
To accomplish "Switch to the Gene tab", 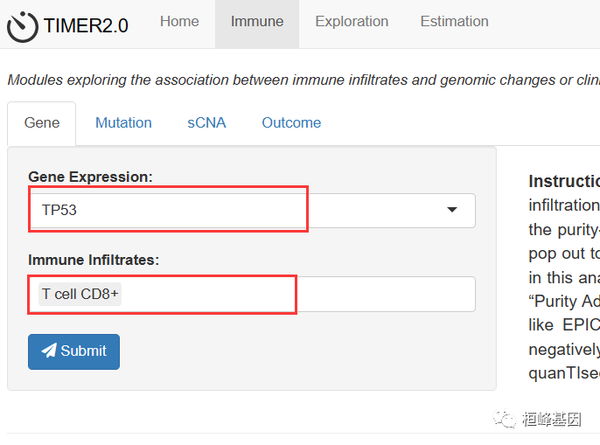I will [42, 123].
